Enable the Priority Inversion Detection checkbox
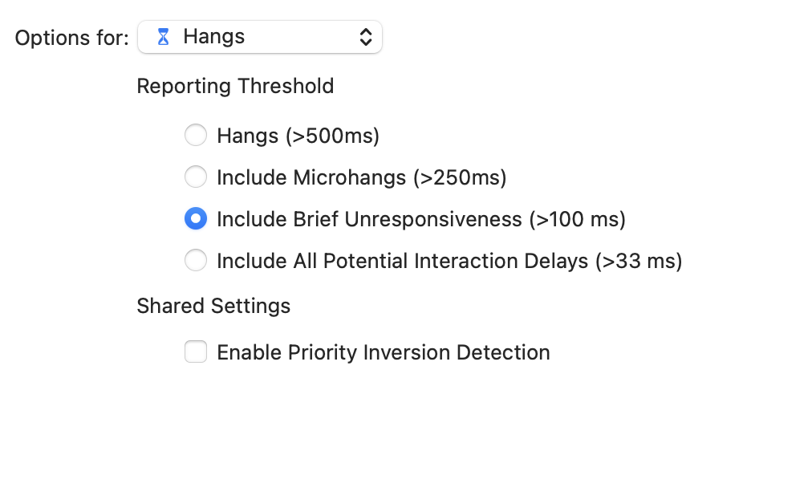 (196, 352)
